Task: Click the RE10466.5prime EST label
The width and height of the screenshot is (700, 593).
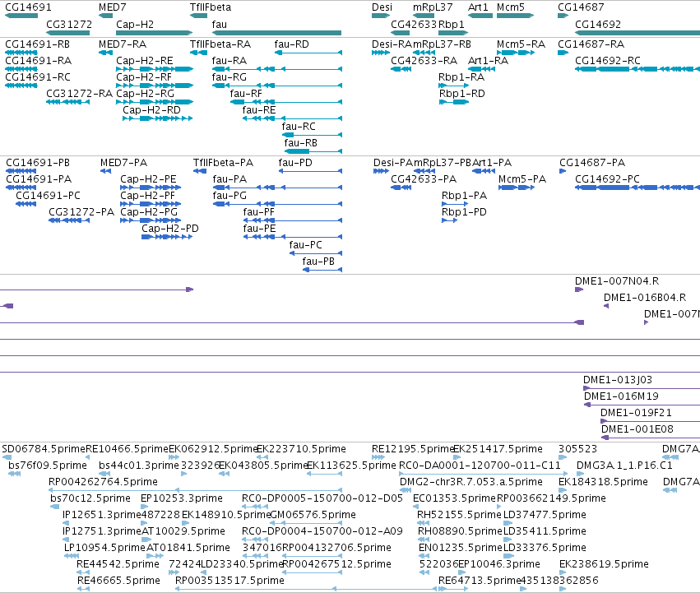Action: click(x=127, y=449)
